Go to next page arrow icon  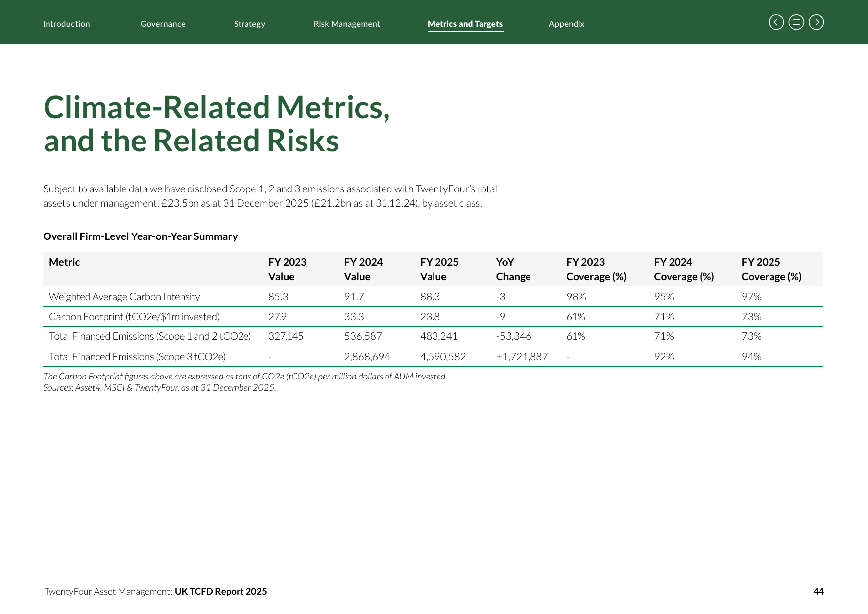pos(817,22)
